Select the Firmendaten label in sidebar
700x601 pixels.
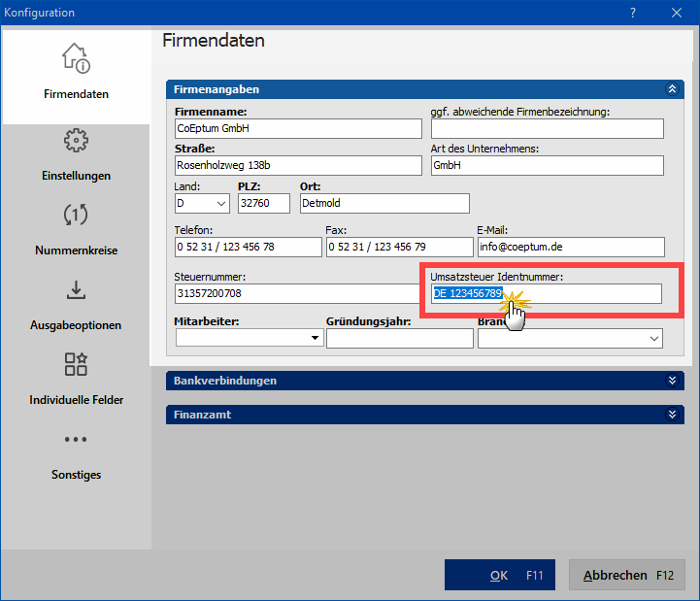pyautogui.click(x=76, y=94)
